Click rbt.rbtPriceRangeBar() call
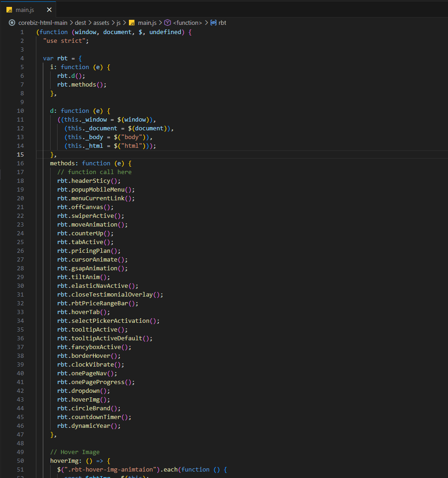The height and width of the screenshot is (478, 448). point(98,303)
